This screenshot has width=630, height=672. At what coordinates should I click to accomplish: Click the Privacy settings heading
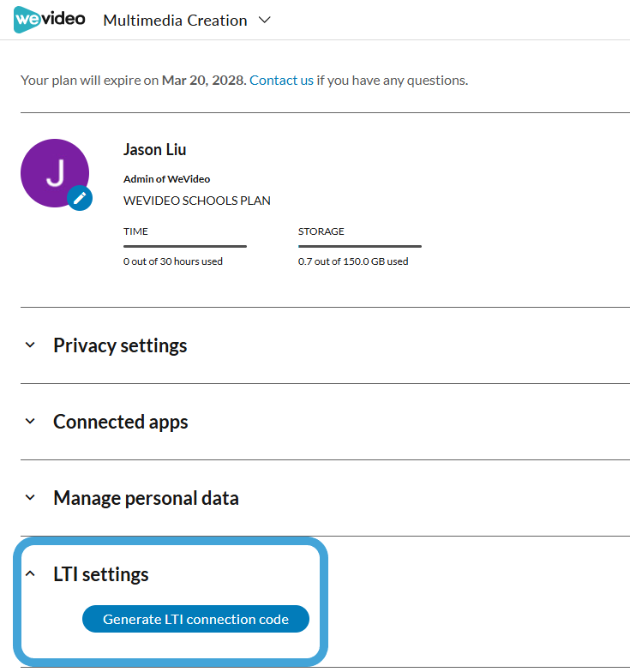120,345
